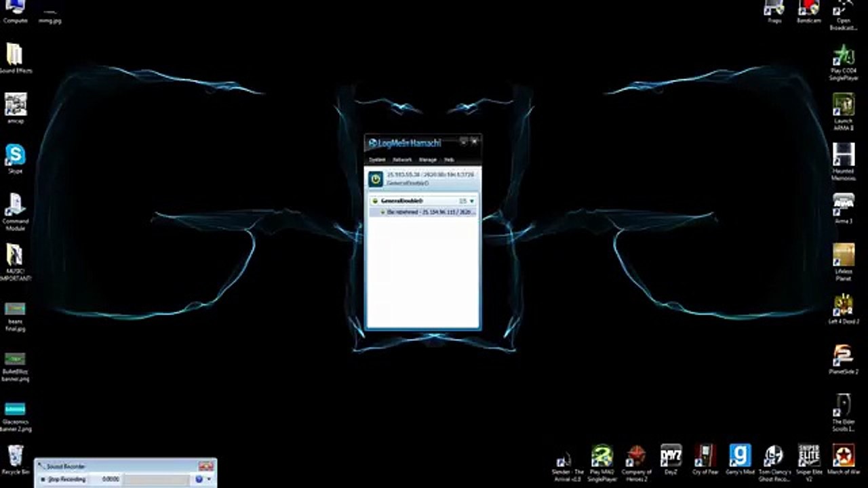Open the Skype desktop icon

[x=15, y=159]
